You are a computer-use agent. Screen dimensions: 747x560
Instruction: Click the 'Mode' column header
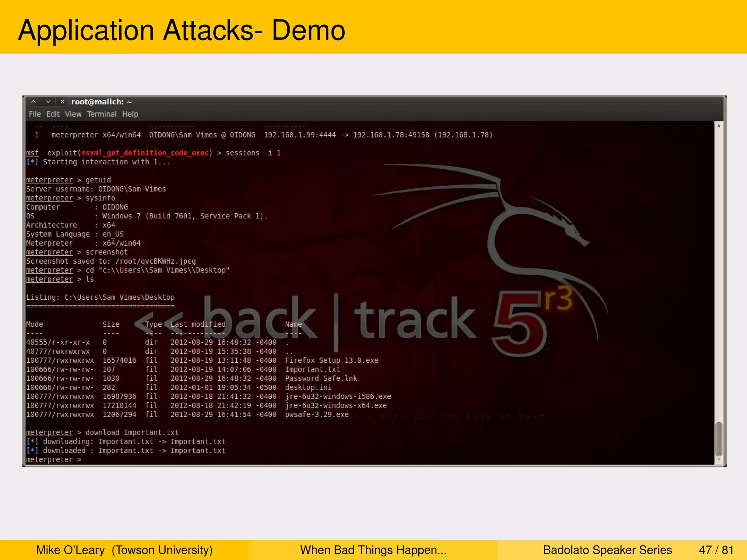pyautogui.click(x=35, y=324)
